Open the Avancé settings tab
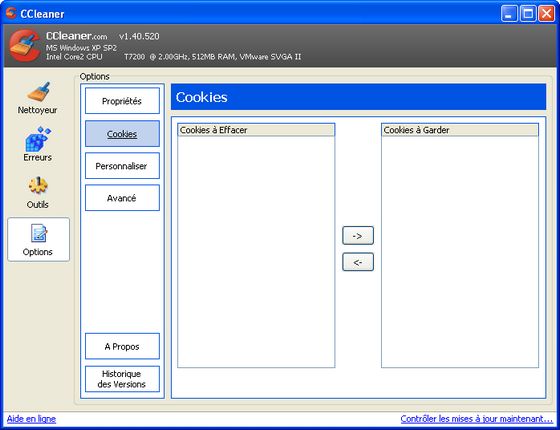 tap(122, 198)
